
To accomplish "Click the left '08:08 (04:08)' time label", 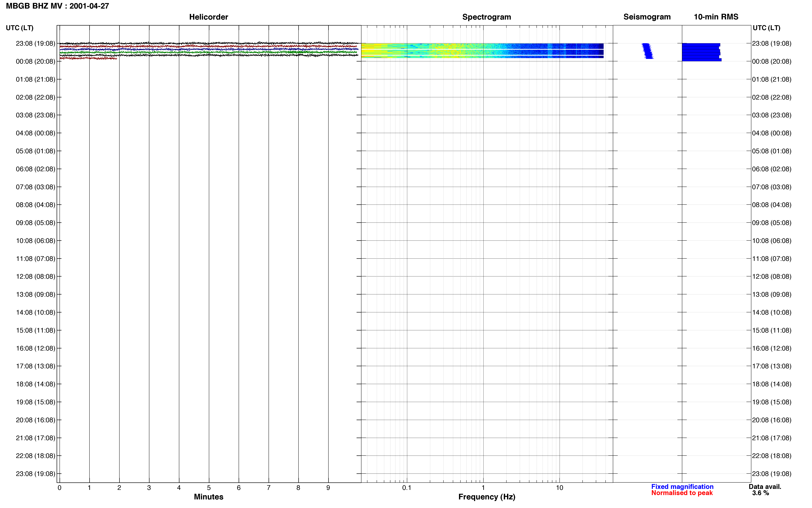I will (x=35, y=205).
